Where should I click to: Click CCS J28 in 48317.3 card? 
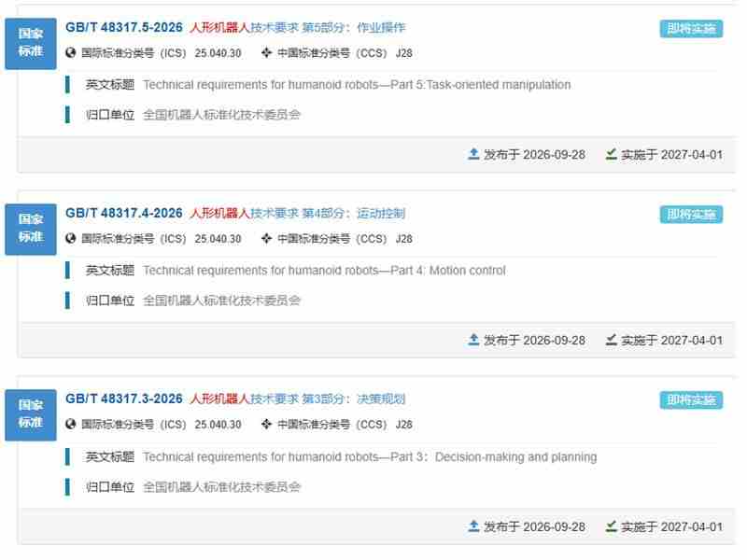click(x=404, y=425)
